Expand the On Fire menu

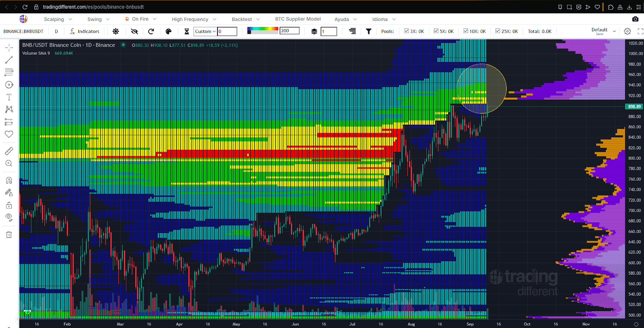pos(140,19)
